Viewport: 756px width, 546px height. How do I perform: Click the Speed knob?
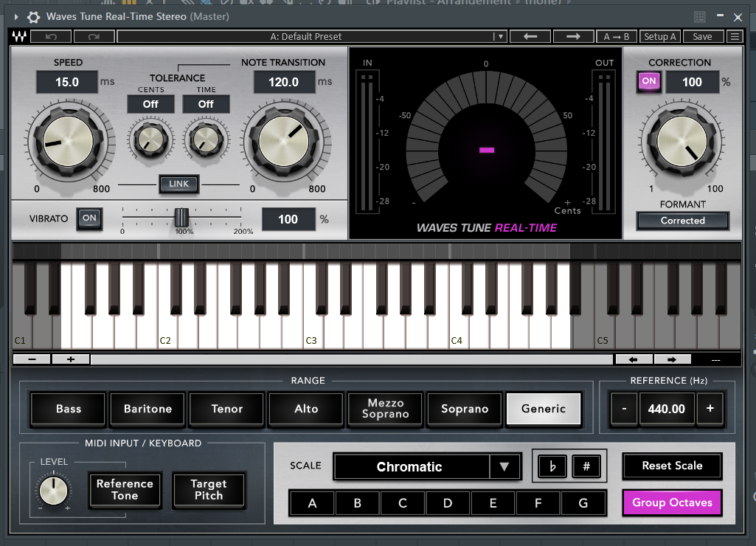click(x=69, y=142)
